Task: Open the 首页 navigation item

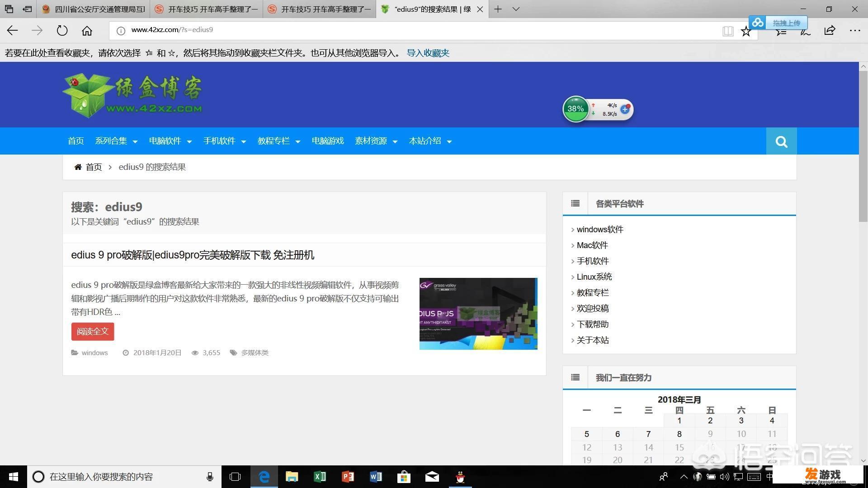Action: [75, 141]
